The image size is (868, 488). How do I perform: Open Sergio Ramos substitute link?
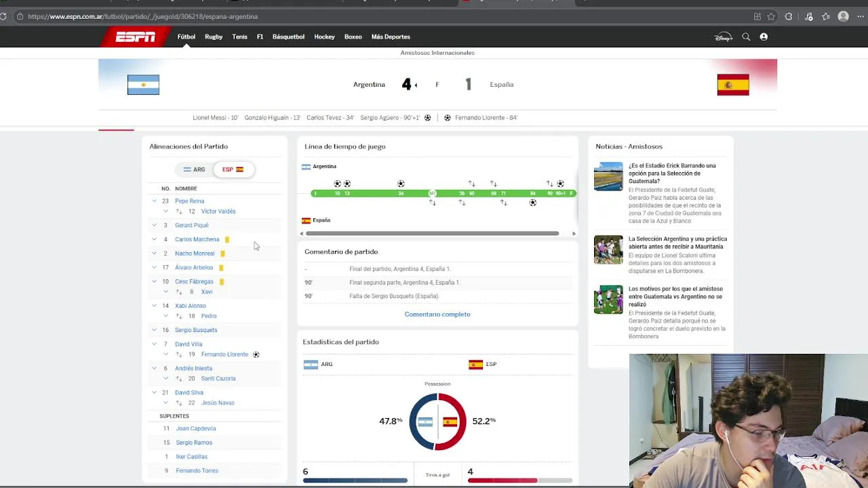coord(194,443)
